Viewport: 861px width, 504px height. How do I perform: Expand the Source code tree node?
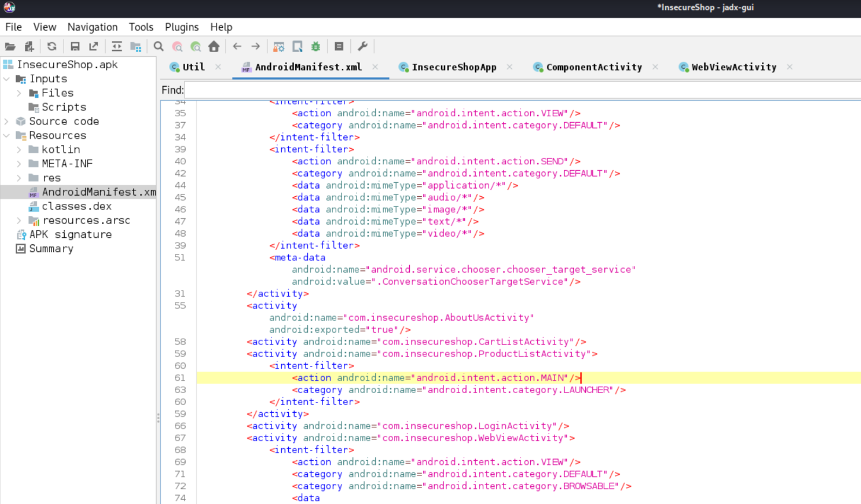[7, 122]
